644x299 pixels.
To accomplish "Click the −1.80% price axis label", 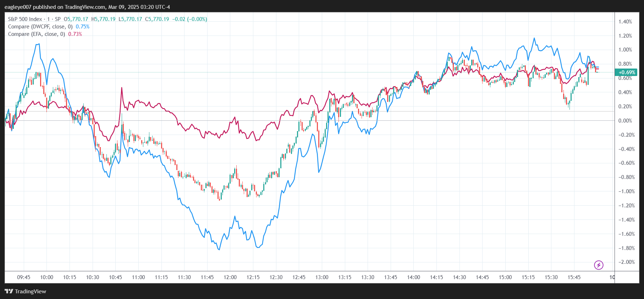I will pos(626,248).
